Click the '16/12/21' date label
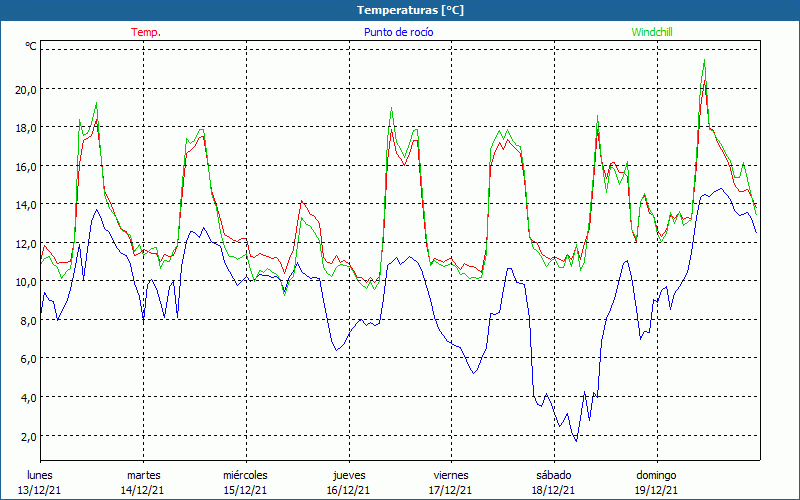This screenshot has width=800, height=500. [348, 490]
